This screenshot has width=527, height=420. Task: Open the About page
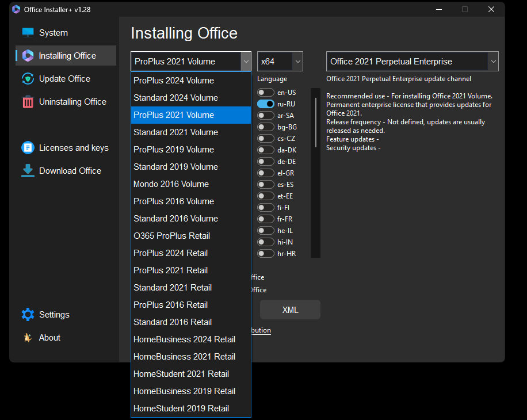point(66,338)
